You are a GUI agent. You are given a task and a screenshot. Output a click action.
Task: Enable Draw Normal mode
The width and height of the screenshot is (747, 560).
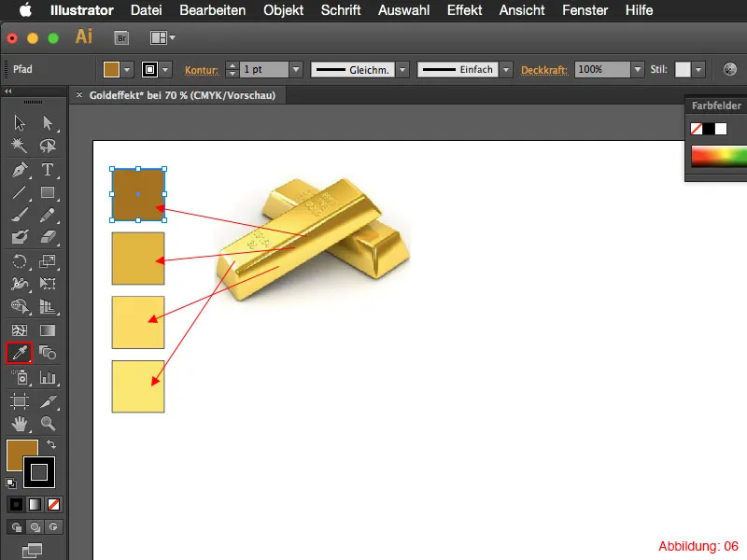(16, 526)
